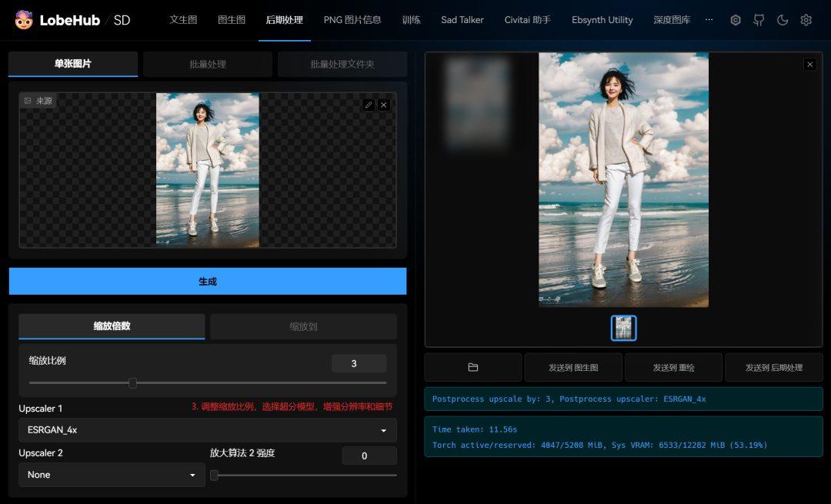The image size is (831, 504).
Task: Open the Sad Talker page
Action: click(462, 20)
